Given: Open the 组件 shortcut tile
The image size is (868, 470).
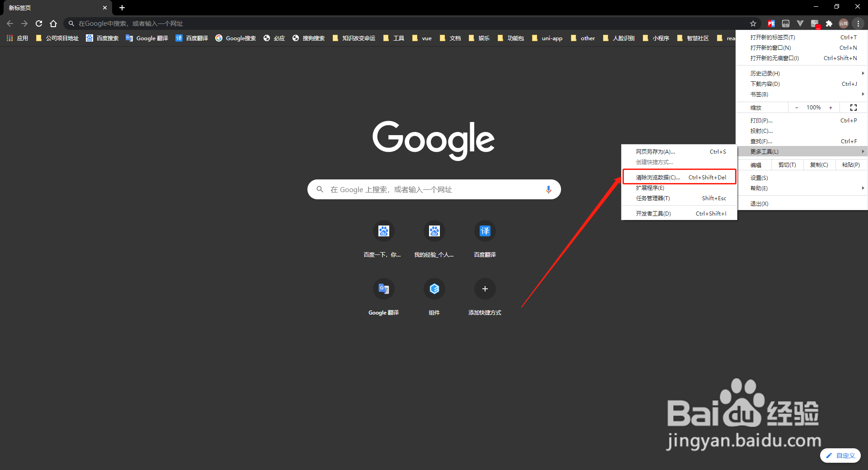Looking at the screenshot, I should (x=434, y=297).
